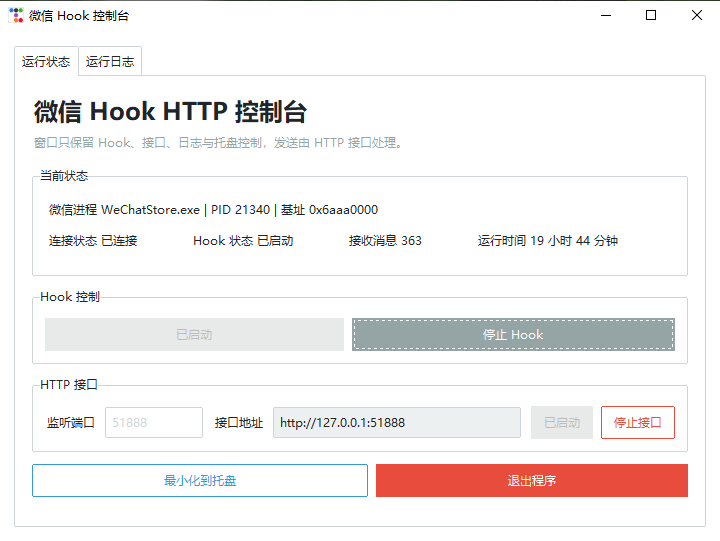Click the greyed 已启动 button beside 接口地址
Image resolution: width=720 pixels, height=541 pixels.
(x=561, y=423)
